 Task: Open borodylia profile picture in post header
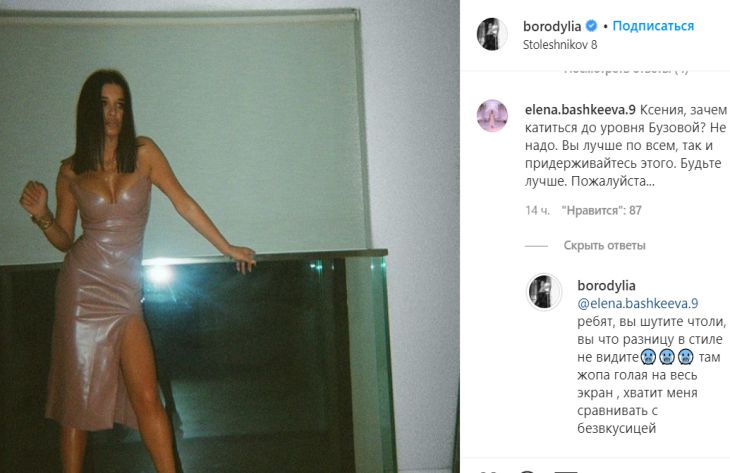click(492, 34)
